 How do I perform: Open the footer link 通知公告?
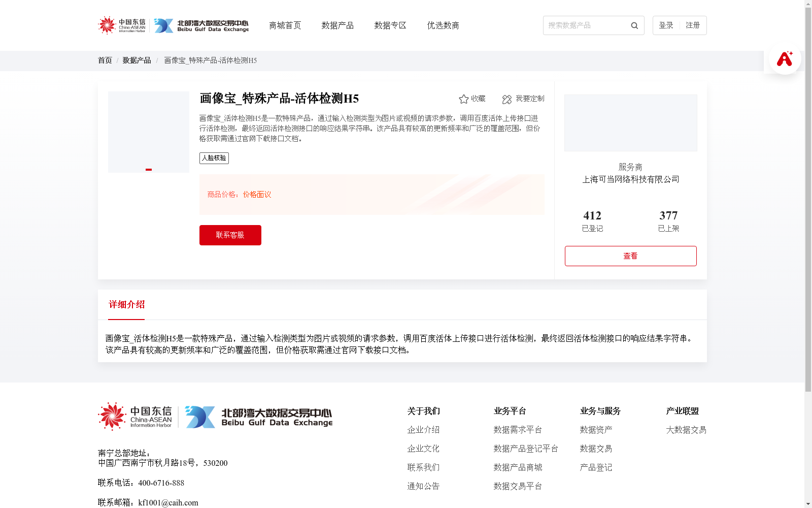point(423,486)
